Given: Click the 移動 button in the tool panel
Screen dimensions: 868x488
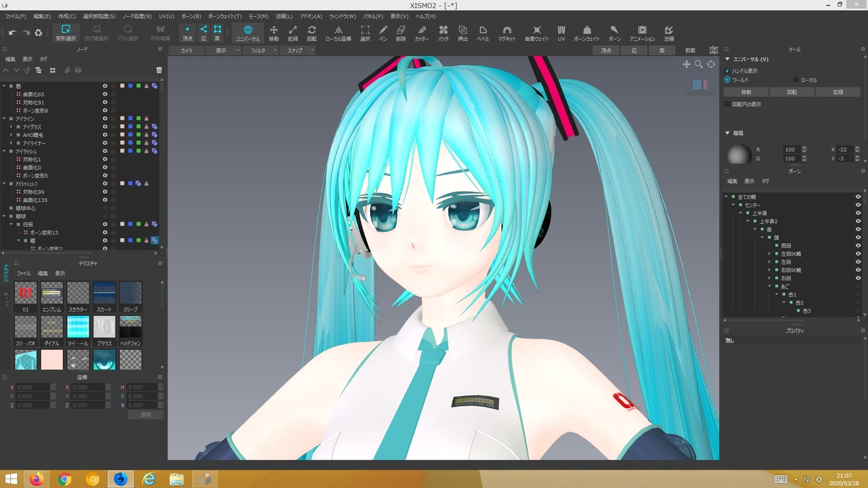Looking at the screenshot, I should point(746,92).
